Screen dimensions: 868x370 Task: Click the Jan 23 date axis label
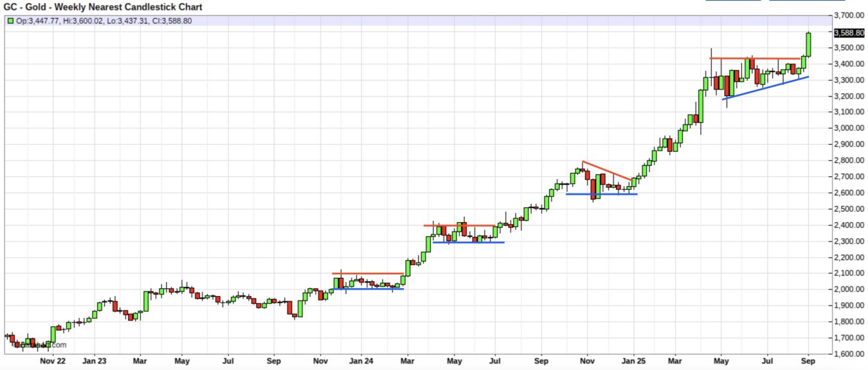[94, 362]
